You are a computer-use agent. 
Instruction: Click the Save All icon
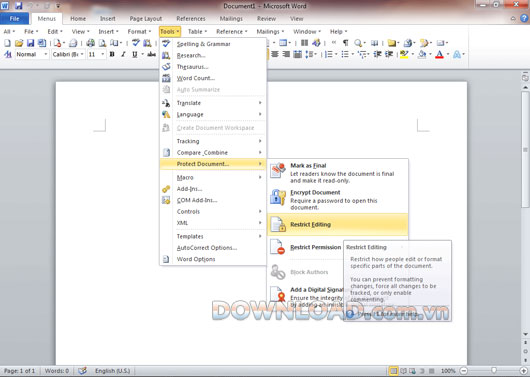coord(42,43)
